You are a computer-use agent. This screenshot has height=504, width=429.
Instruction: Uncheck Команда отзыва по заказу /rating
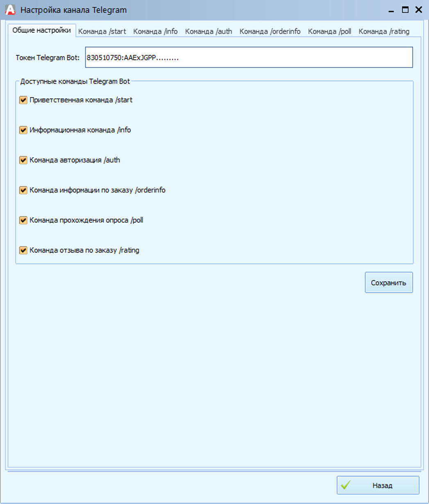pyautogui.click(x=23, y=250)
